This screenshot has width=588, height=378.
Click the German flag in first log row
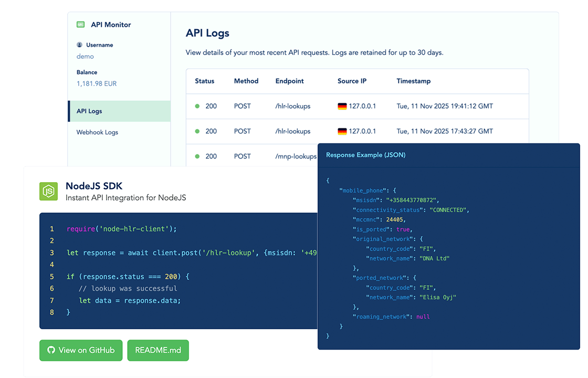coord(343,106)
